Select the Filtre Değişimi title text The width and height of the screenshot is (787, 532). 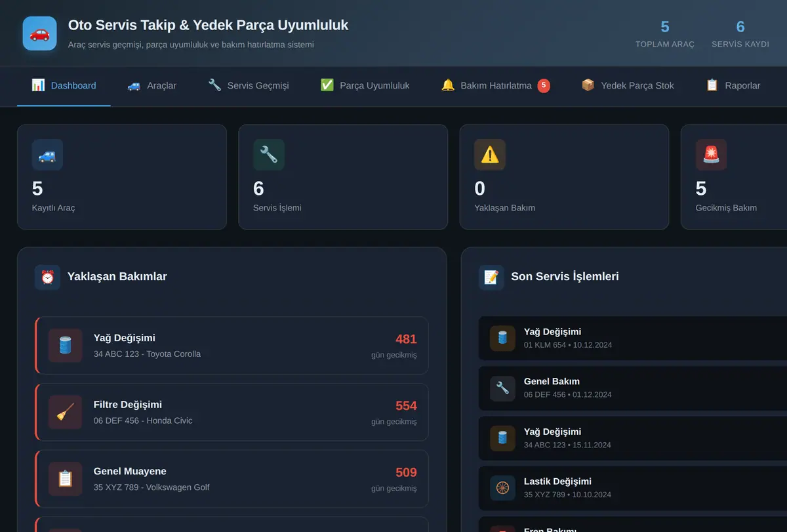click(x=128, y=405)
